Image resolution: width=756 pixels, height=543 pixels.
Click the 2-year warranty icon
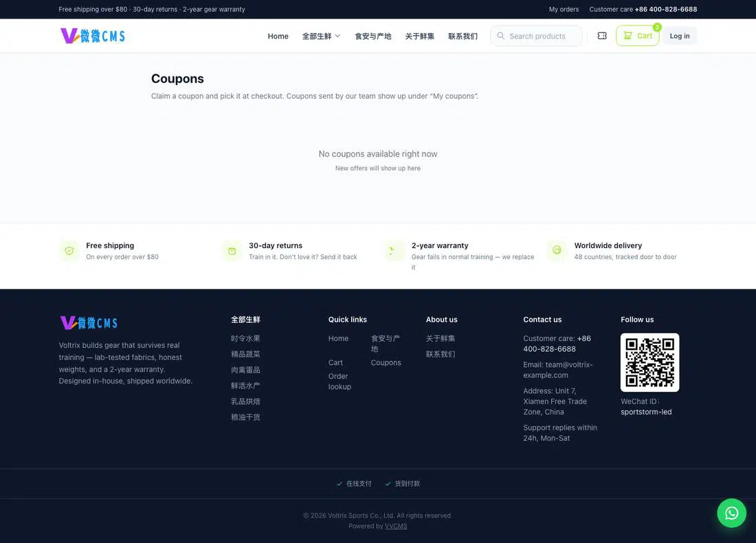[394, 251]
